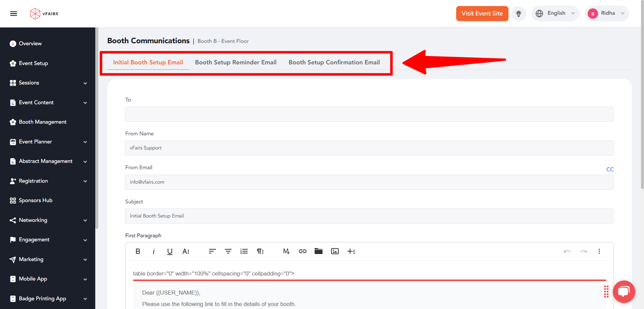Image resolution: width=644 pixels, height=309 pixels.
Task: Open the ordered list option
Action: point(244,251)
